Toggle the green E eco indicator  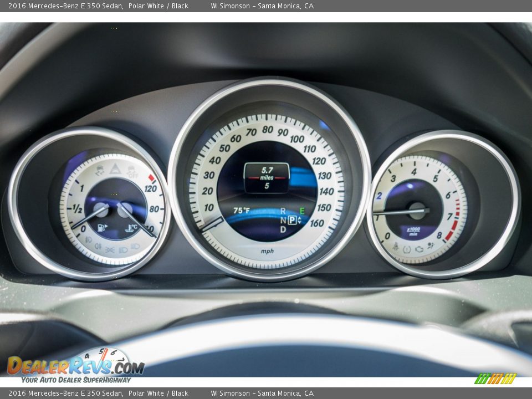301,211
